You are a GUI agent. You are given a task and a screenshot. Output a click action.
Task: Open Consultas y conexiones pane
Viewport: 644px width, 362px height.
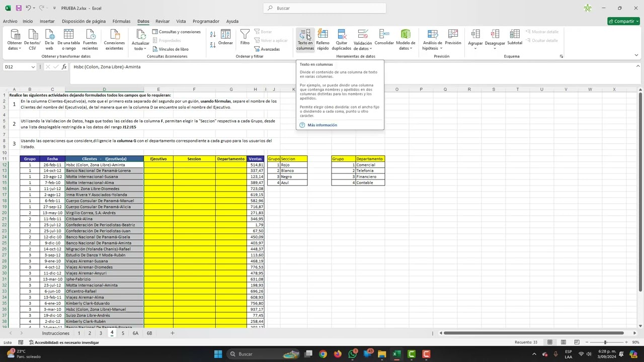tap(177, 32)
